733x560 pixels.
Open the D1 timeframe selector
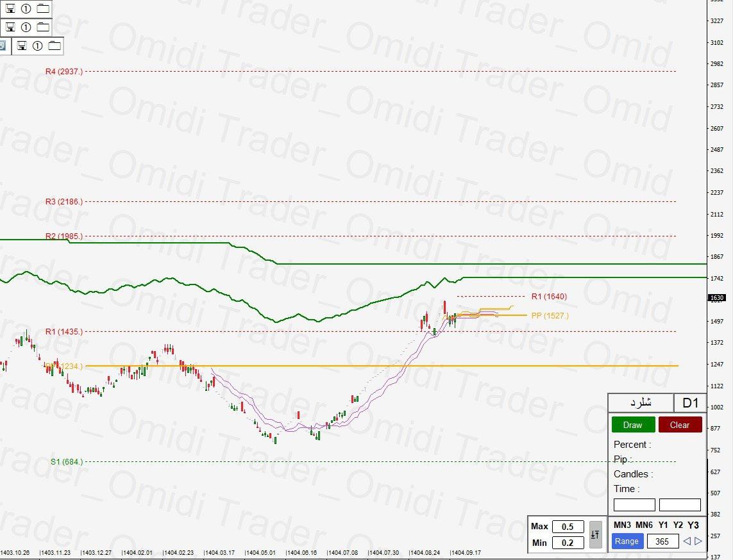(x=690, y=402)
